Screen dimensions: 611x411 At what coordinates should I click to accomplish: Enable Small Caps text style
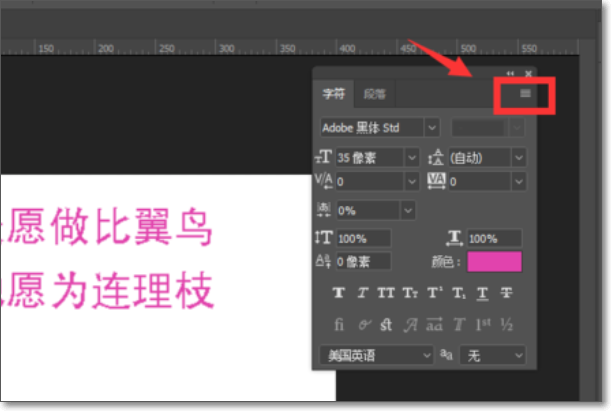[410, 293]
